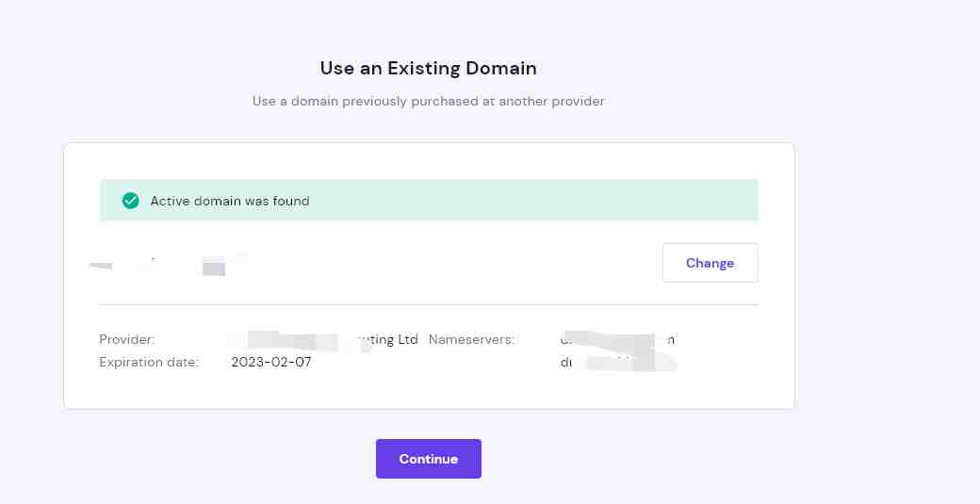
Task: Select the second blurred nameserver entry
Action: pyautogui.click(x=617, y=363)
